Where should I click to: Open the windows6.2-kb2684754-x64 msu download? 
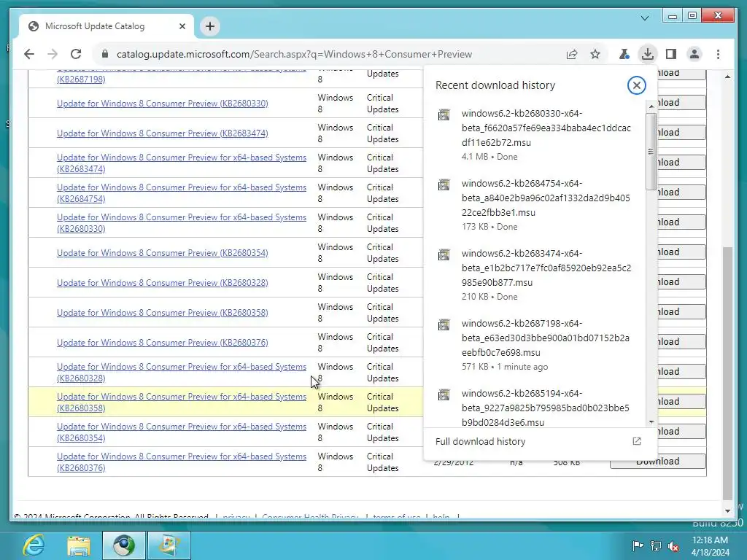click(546, 198)
